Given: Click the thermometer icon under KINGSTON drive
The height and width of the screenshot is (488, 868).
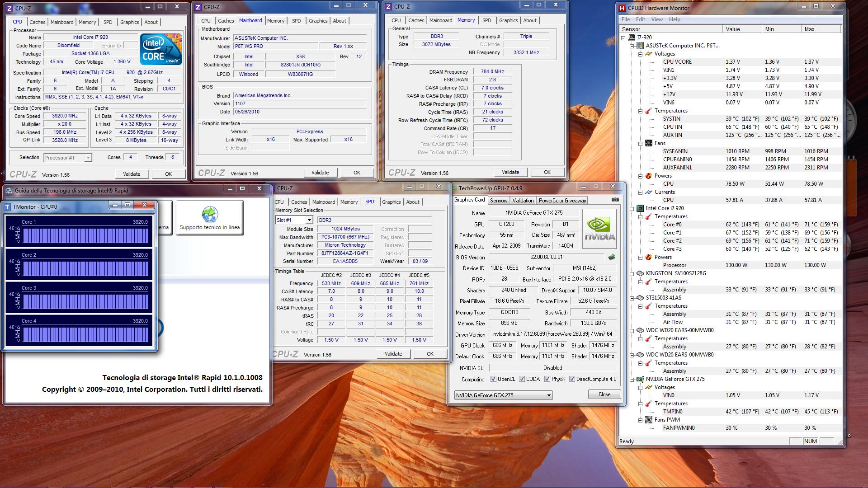Looking at the screenshot, I should pos(649,282).
